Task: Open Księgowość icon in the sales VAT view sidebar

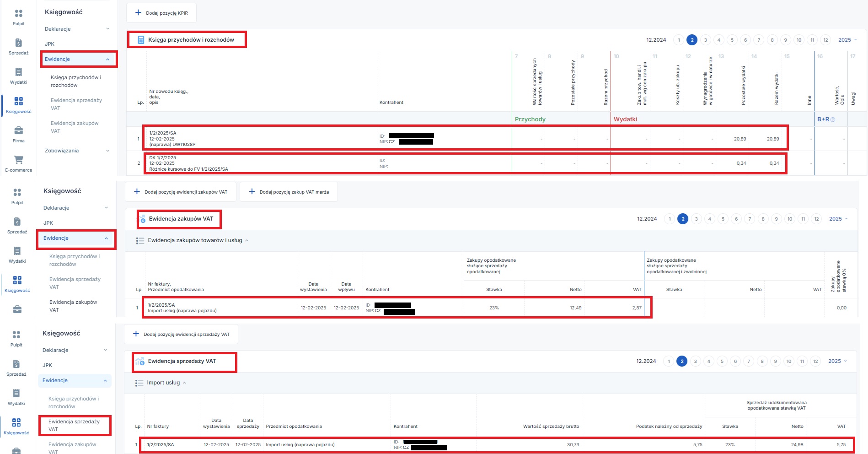Action: point(16,422)
